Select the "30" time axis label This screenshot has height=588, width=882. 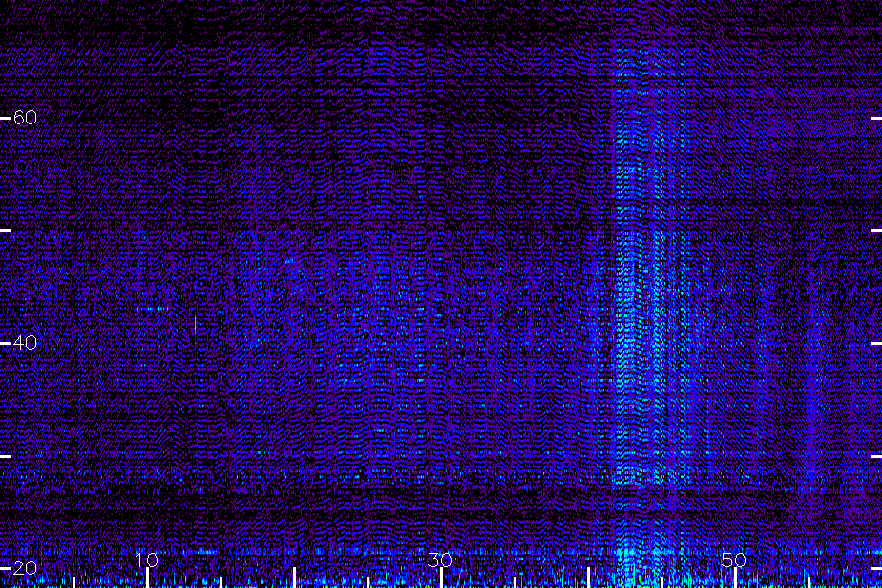click(440, 560)
